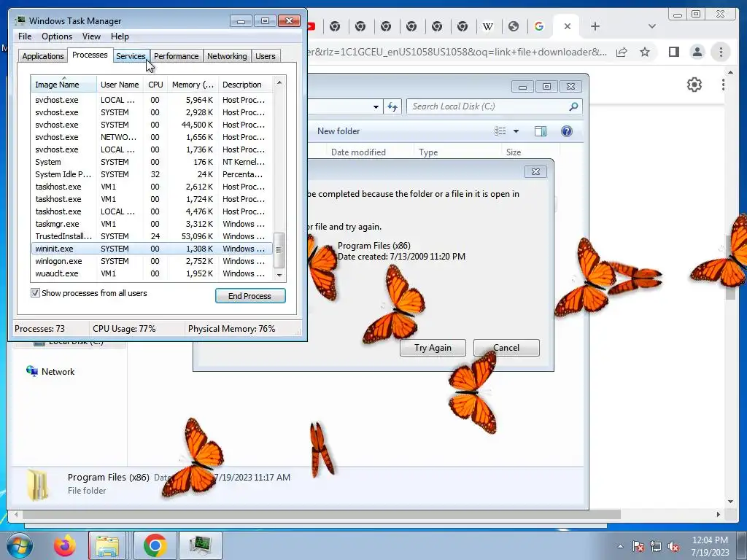Select Network in the Explorer navigation pane

click(58, 371)
